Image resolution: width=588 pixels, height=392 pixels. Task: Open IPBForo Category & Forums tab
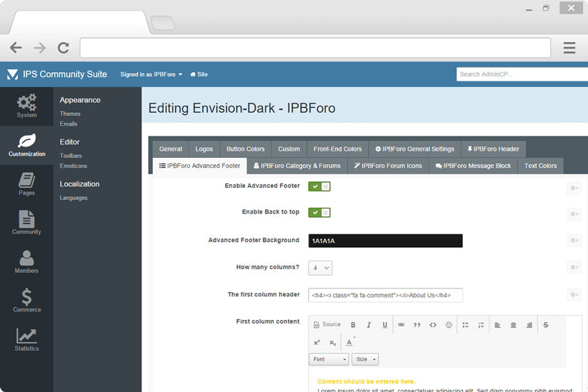297,166
